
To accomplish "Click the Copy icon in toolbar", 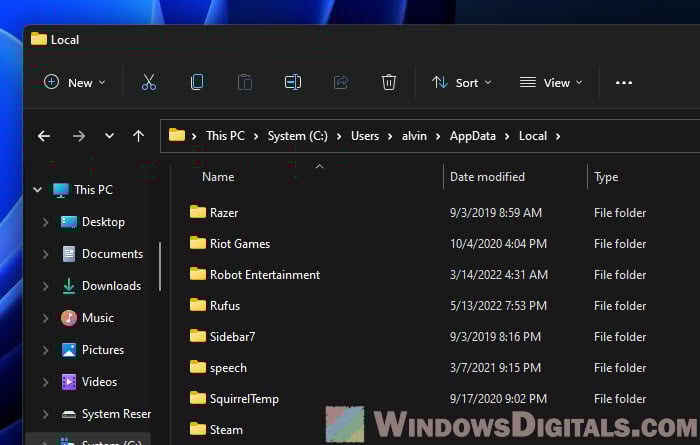I will point(197,83).
